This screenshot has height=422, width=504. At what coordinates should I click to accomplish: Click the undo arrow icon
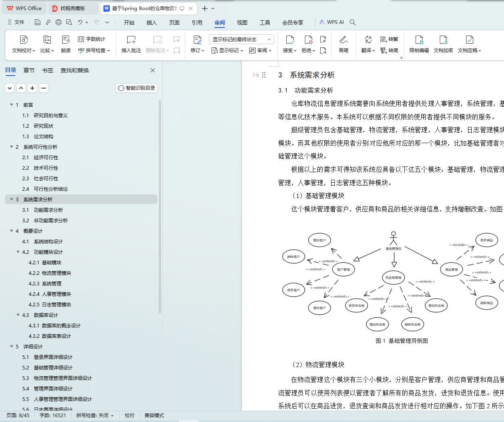(80, 22)
